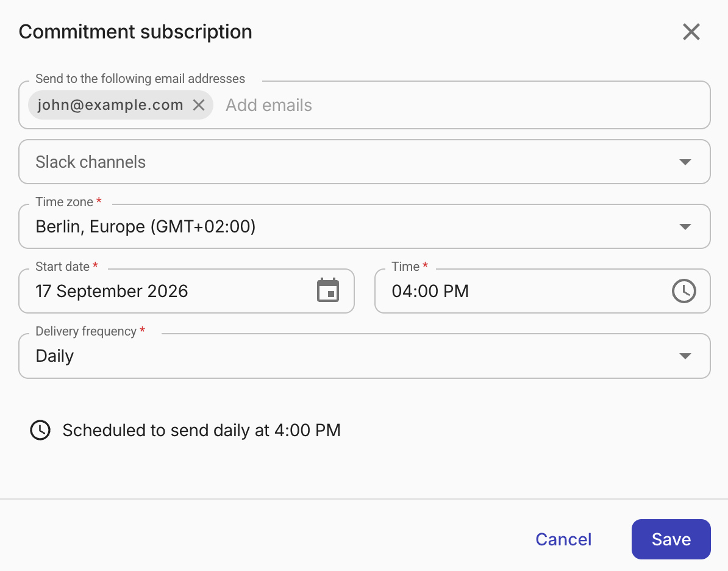Image resolution: width=728 pixels, height=571 pixels.
Task: Open the Time zone dropdown arrow
Action: (x=685, y=227)
